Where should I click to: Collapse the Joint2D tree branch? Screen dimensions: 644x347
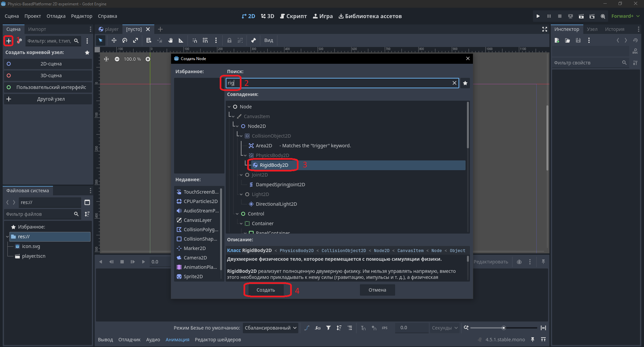pyautogui.click(x=241, y=175)
